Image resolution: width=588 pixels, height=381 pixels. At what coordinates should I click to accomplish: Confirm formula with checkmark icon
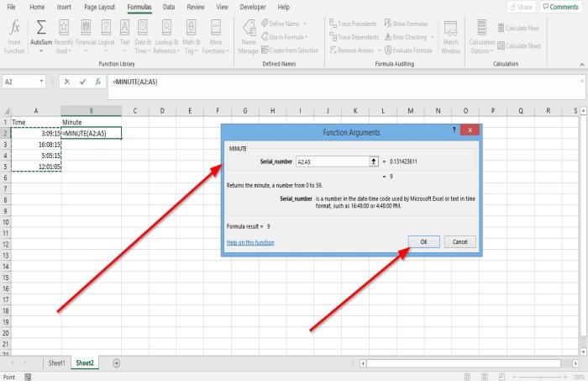[82, 82]
